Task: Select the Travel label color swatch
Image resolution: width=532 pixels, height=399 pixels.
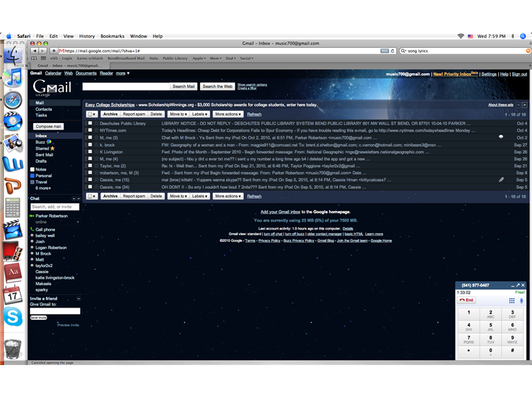Action: pyautogui.click(x=33, y=182)
